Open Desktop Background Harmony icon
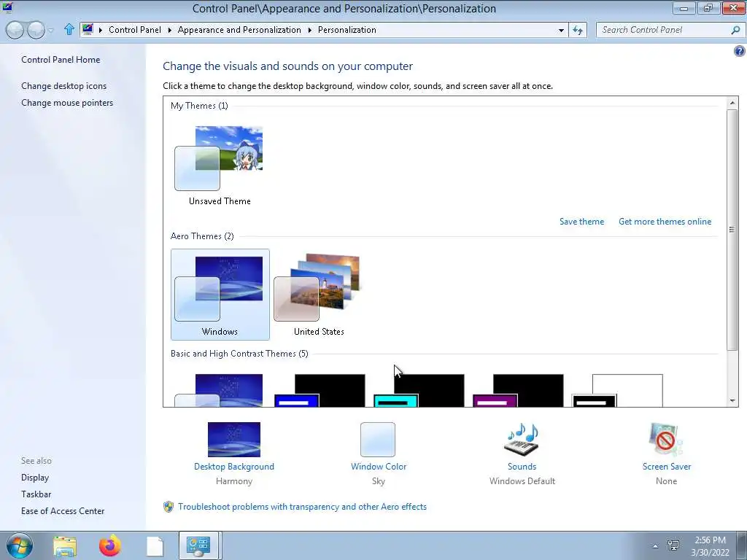The width and height of the screenshot is (747, 560). click(x=234, y=440)
